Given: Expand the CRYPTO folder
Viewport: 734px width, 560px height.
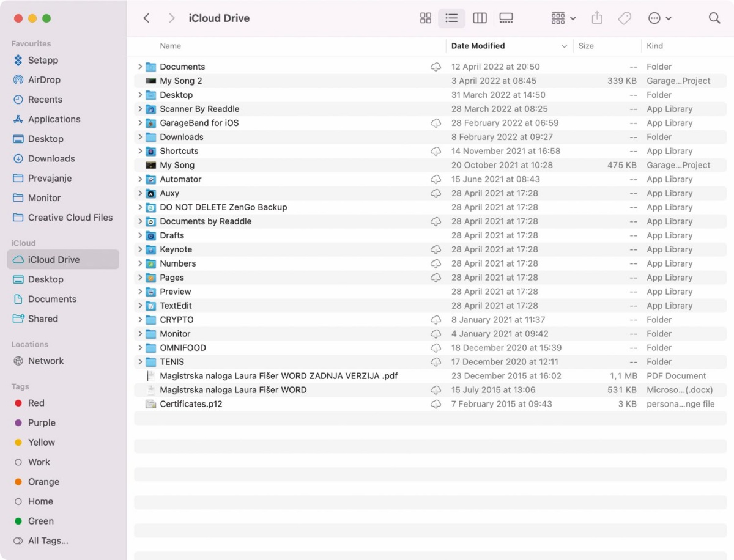Looking at the screenshot, I should point(140,320).
